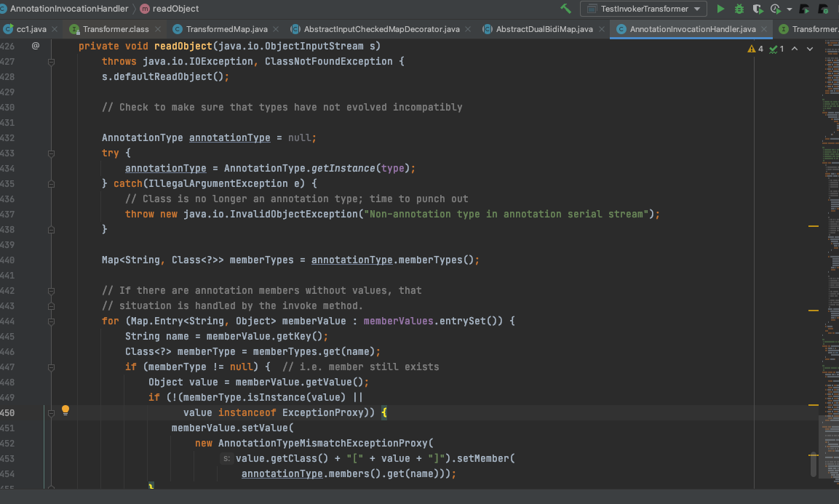The width and height of the screenshot is (839, 504).
Task: Toggle the comment fold marker on line 443
Action: [52, 307]
